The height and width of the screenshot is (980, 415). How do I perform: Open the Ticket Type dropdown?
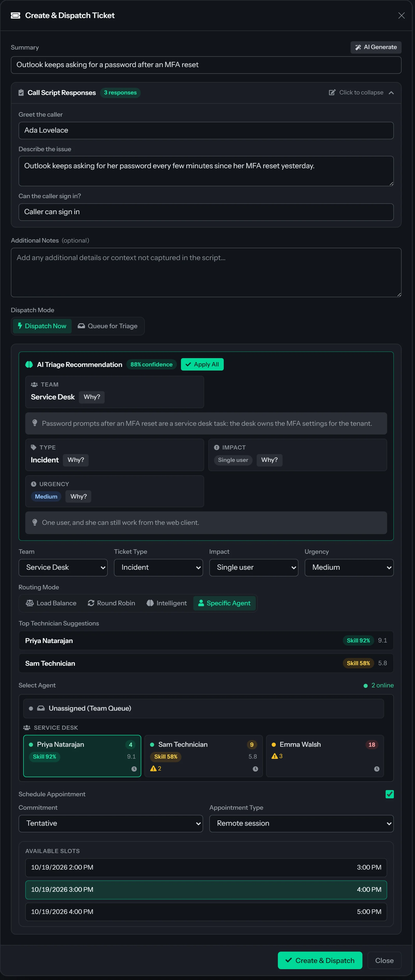(x=158, y=567)
